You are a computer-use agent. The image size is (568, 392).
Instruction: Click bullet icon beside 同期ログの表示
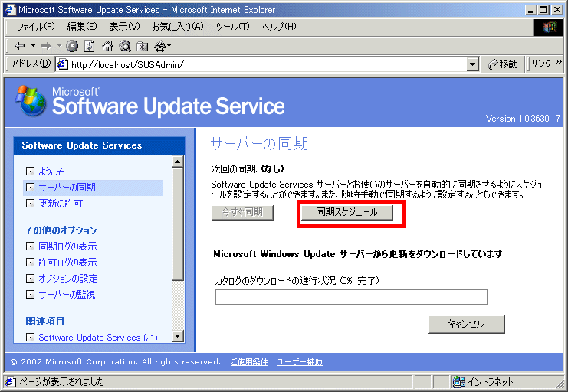pos(31,247)
